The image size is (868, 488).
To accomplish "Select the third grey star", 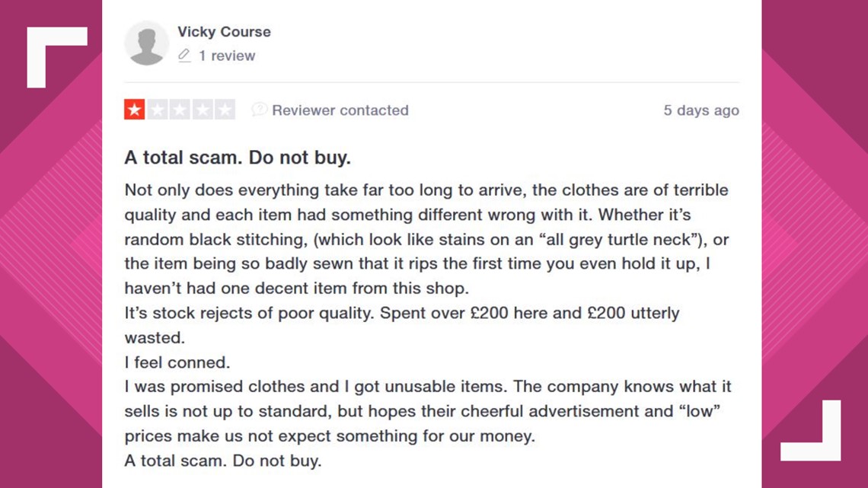I will coord(180,110).
